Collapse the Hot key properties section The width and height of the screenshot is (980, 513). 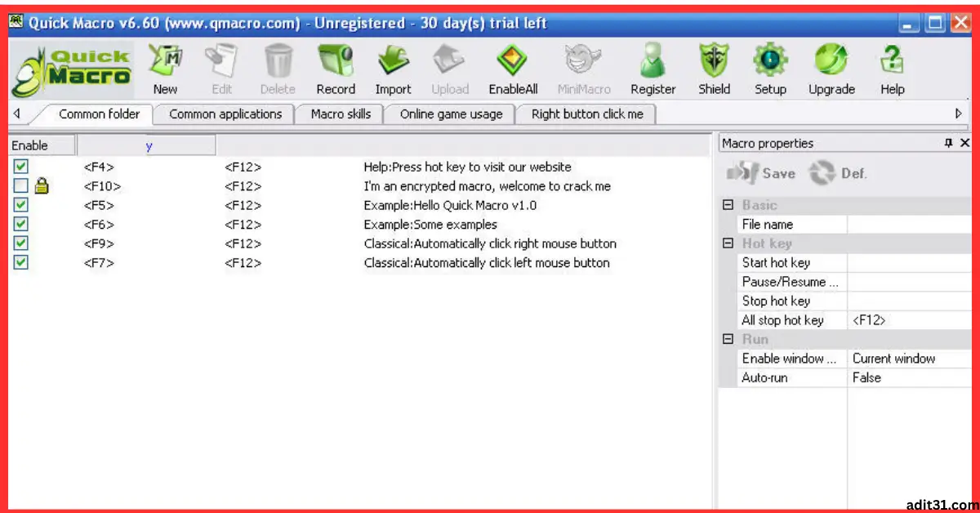coord(728,243)
